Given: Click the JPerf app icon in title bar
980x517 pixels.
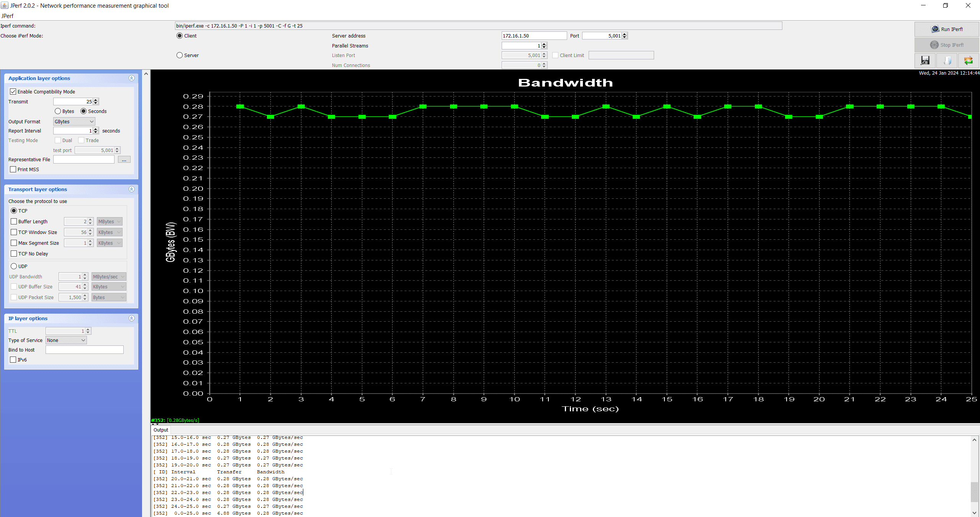Looking at the screenshot, I should [x=5, y=5].
